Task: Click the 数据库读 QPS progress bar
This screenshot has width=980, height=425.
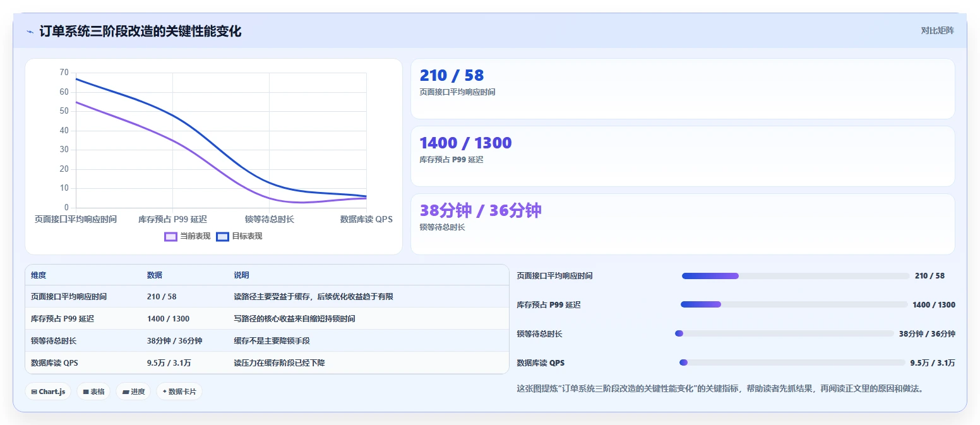Action: (x=792, y=362)
